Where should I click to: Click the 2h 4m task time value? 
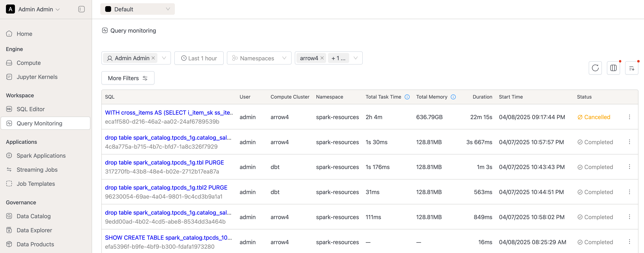pos(374,117)
